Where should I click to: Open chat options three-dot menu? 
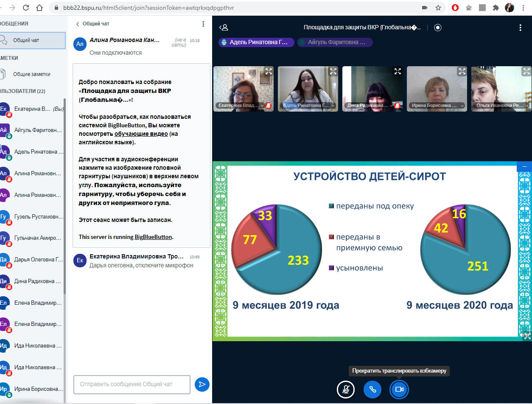point(203,24)
